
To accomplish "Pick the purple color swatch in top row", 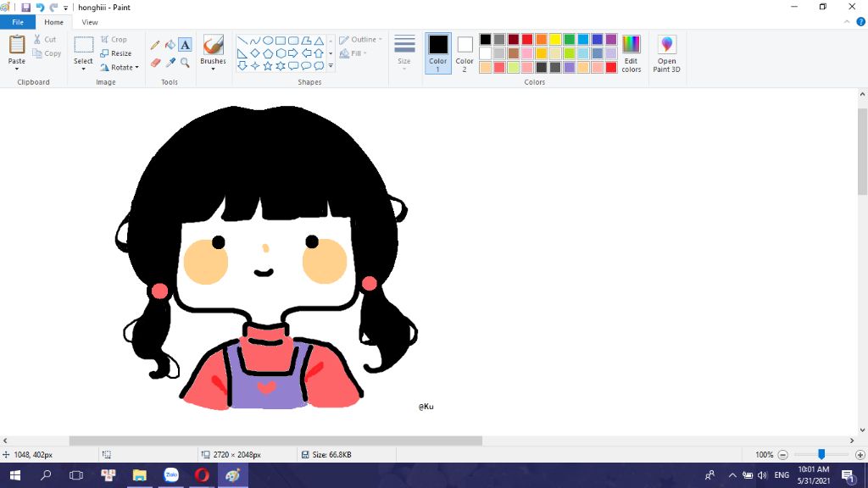I will coord(611,39).
